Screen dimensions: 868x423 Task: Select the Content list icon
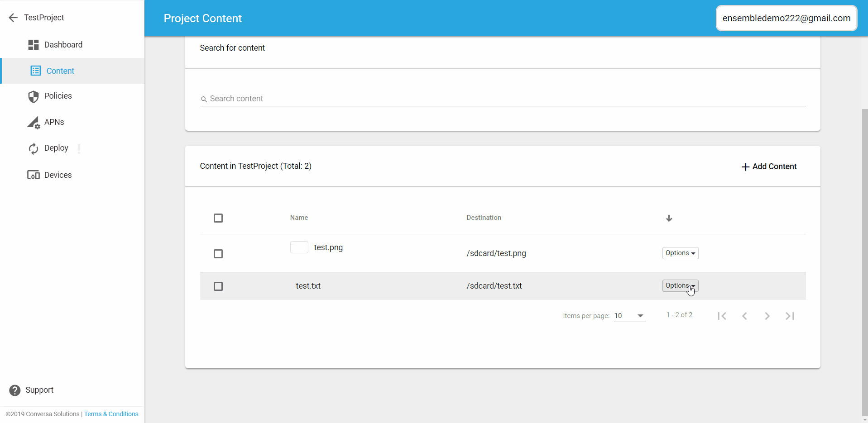[36, 71]
